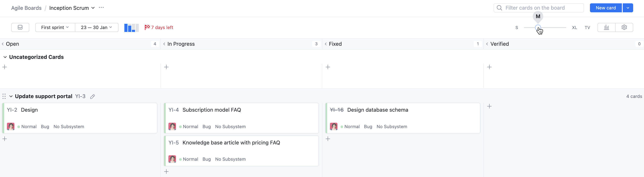Click the New card button
Screen dimensions: 644x177
click(x=606, y=8)
